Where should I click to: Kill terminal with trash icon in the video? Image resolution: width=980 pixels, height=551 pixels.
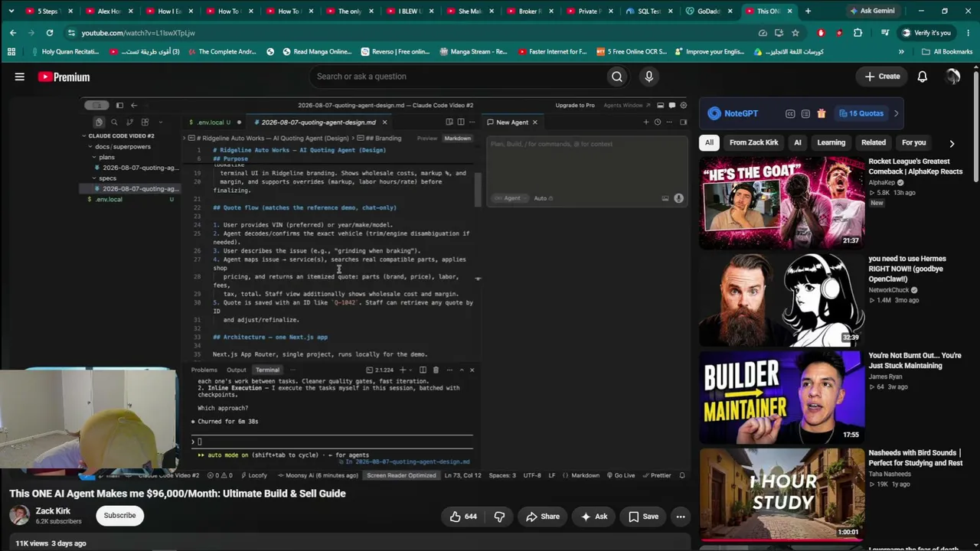436,370
